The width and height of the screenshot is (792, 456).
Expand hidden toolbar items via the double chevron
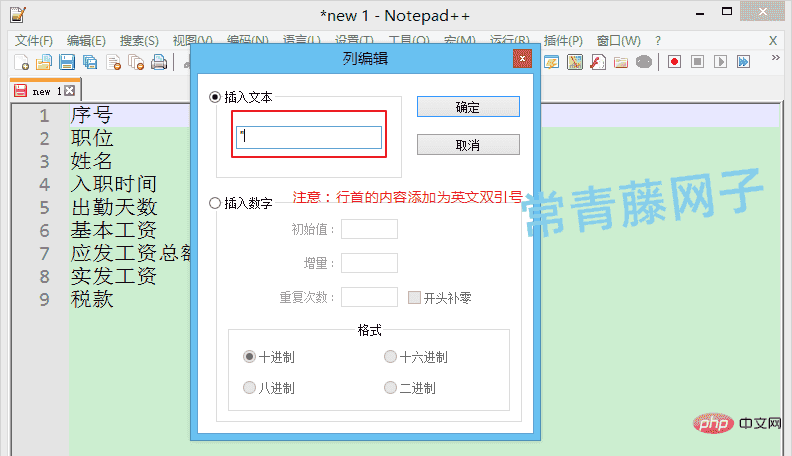775,58
